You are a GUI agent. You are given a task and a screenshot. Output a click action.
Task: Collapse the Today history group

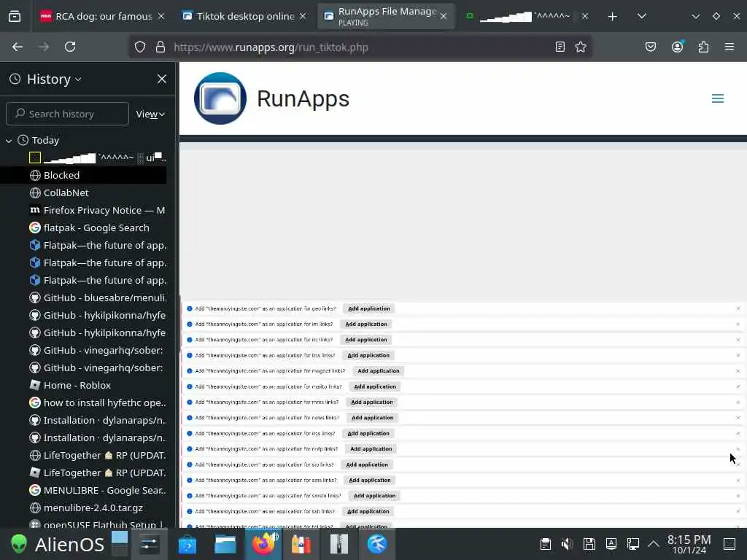click(9, 141)
